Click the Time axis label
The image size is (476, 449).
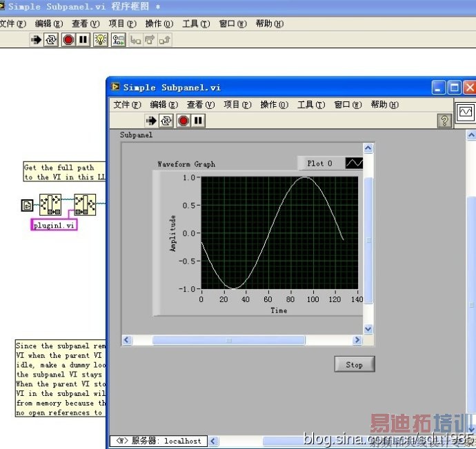click(x=279, y=310)
